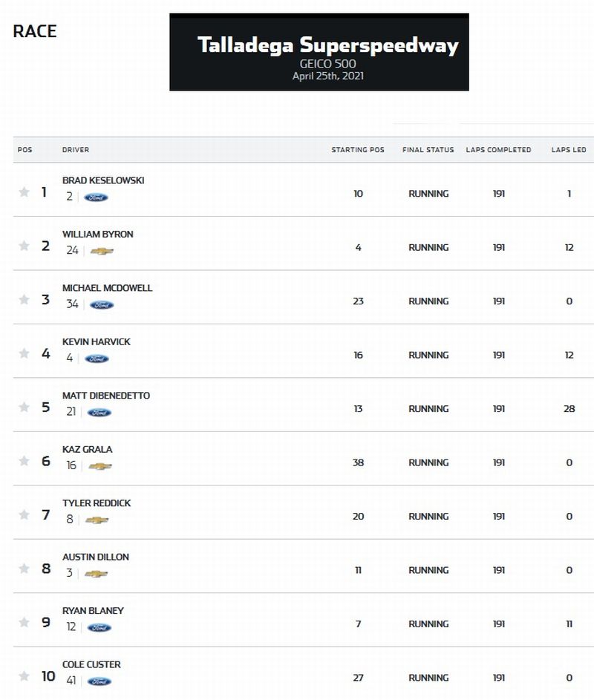This screenshot has height=700, width=594.
Task: Click Ford logo under Ryan Blaney
Action: [99, 627]
